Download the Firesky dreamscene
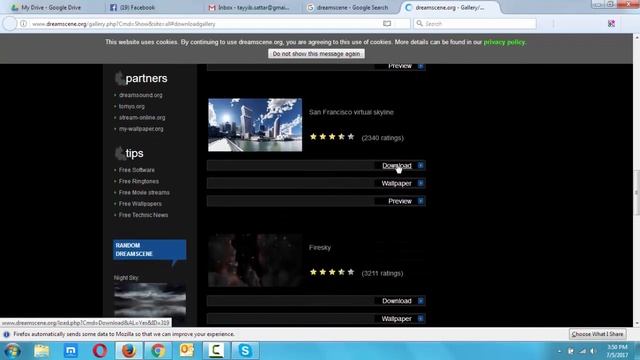640x360 pixels. pyautogui.click(x=397, y=301)
